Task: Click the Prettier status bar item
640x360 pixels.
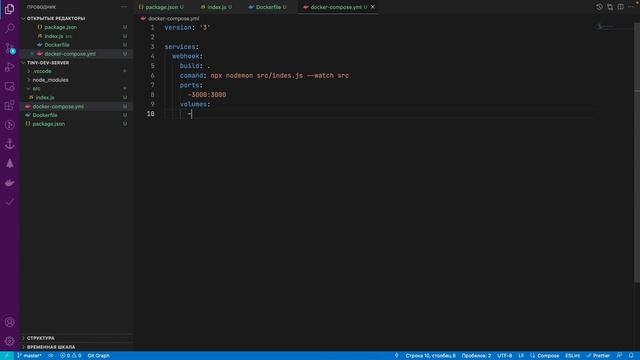Action: click(598, 356)
